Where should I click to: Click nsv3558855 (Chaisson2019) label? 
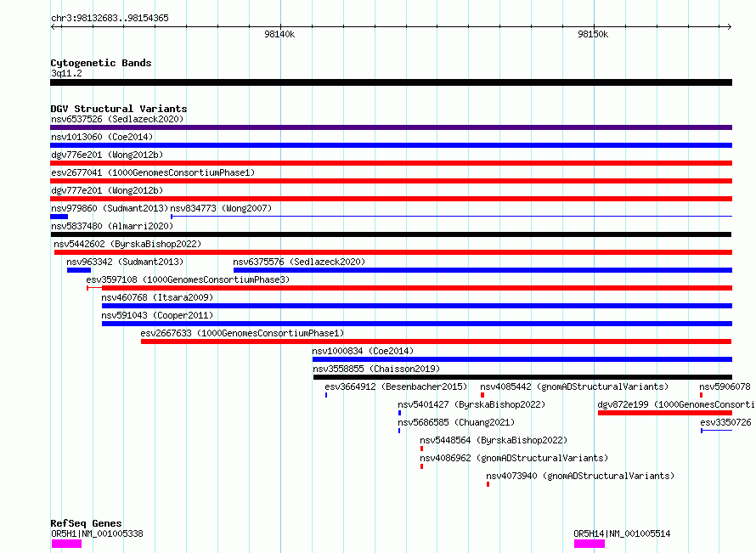point(376,369)
